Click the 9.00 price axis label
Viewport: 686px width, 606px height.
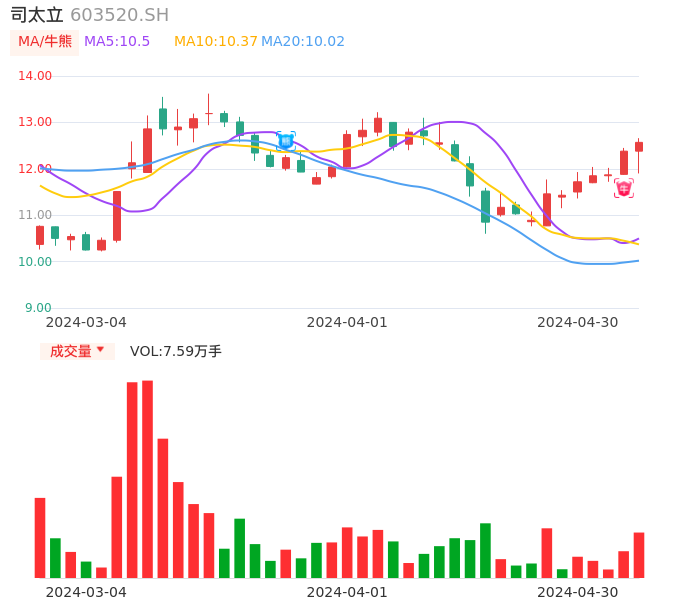[39, 308]
